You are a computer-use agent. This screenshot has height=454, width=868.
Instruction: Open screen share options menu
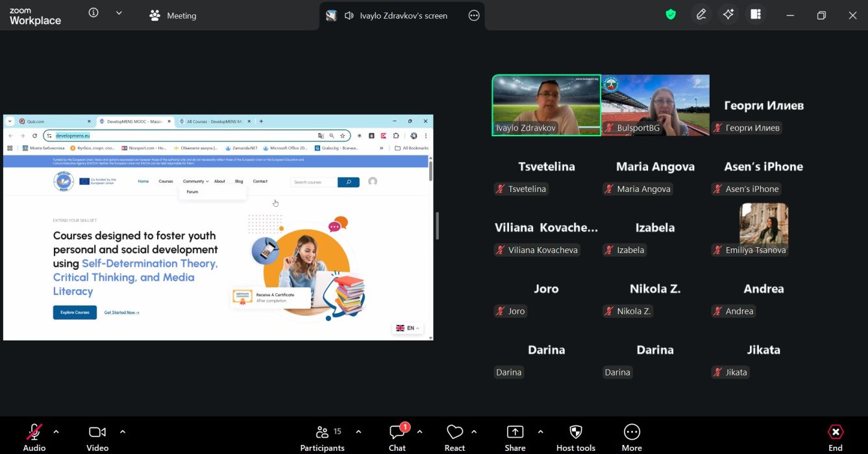pyautogui.click(x=474, y=16)
